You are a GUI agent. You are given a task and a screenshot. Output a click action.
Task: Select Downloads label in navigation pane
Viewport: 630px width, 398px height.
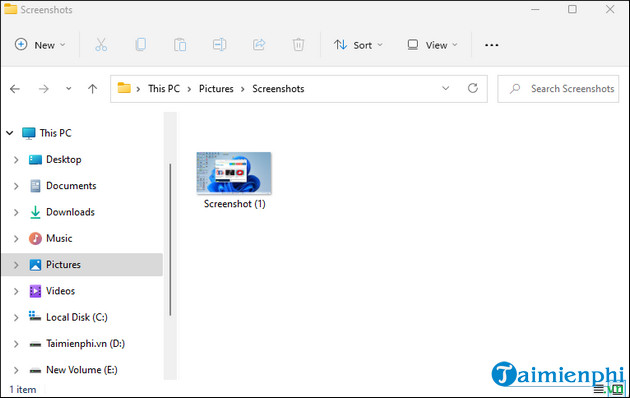70,212
